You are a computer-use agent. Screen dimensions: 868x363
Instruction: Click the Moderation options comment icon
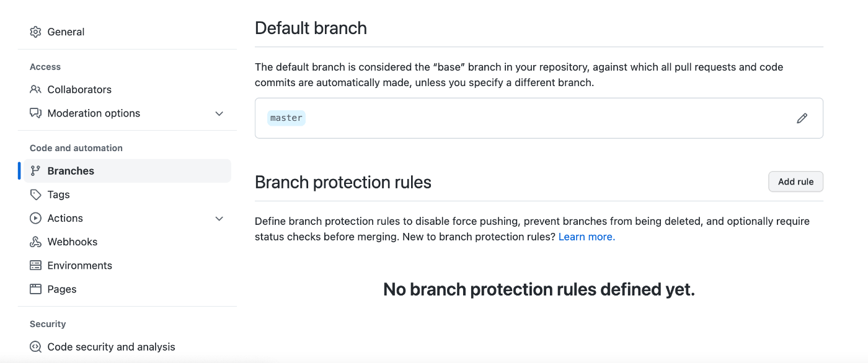[x=35, y=113]
